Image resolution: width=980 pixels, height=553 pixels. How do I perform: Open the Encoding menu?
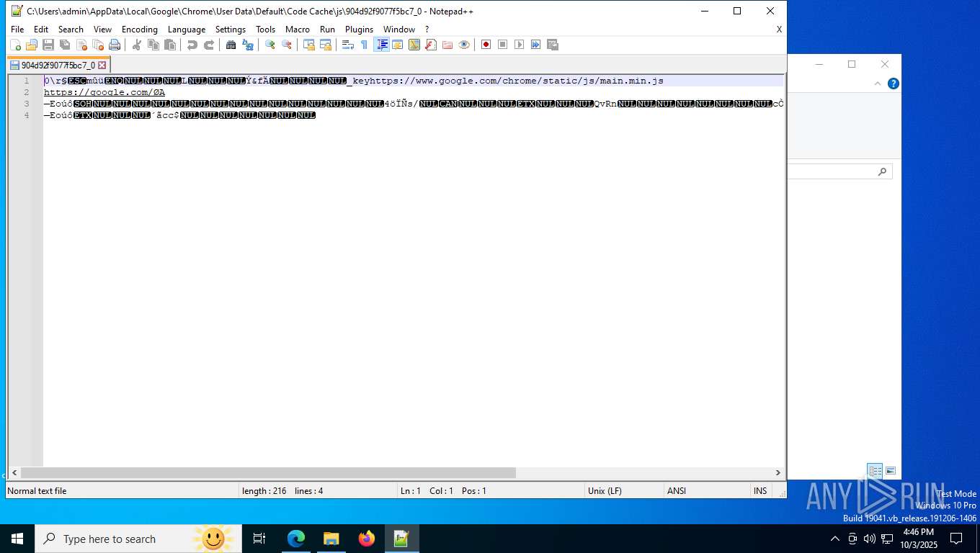point(140,30)
